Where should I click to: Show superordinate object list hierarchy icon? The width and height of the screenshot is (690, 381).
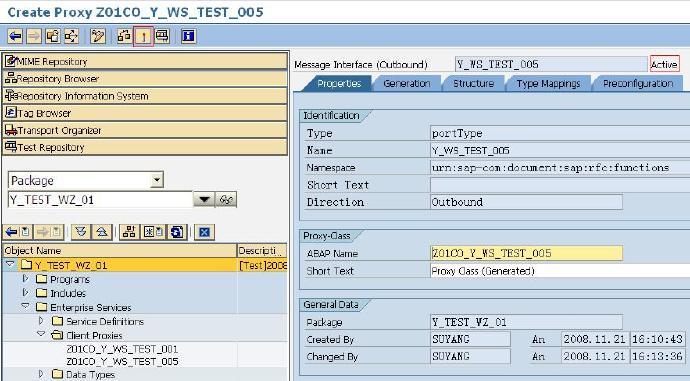129,232
